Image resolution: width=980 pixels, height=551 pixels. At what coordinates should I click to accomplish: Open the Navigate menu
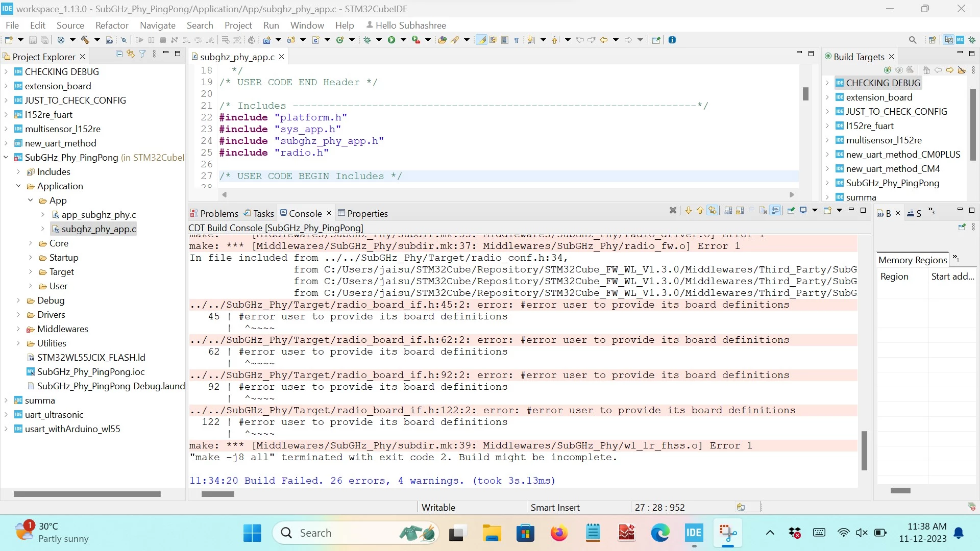tap(158, 25)
